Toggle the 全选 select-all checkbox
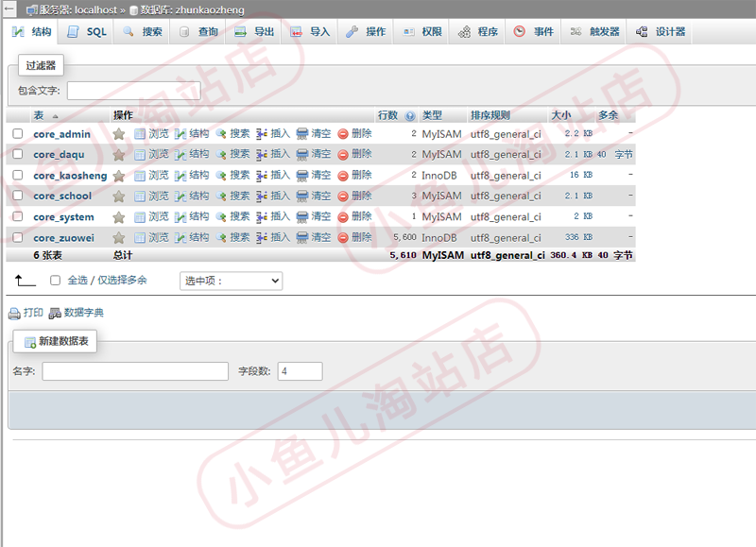This screenshot has width=756, height=547. pos(56,280)
